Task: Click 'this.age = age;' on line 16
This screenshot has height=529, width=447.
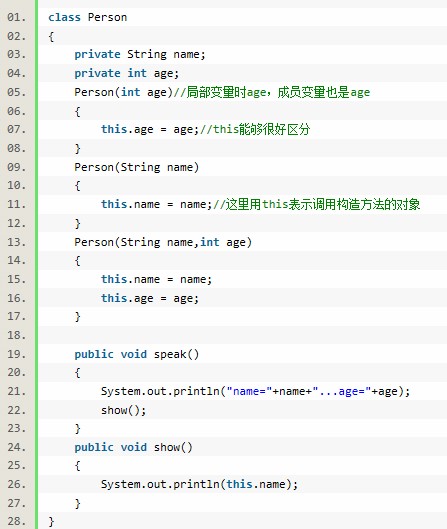Action: 150,299
